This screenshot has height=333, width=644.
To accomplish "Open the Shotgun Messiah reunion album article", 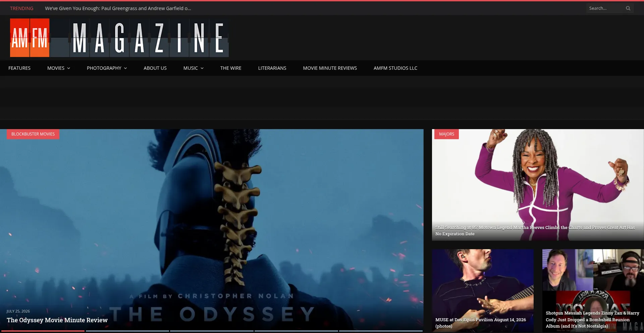I will 592,320.
